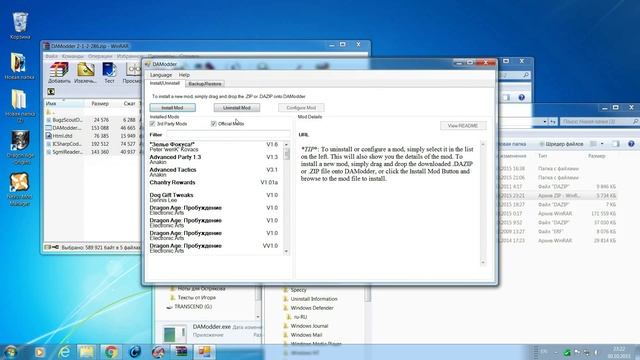Click the WinRAR Извлечь (Extract) toolbar icon
The height and width of the screenshot is (360, 640).
pos(86,69)
